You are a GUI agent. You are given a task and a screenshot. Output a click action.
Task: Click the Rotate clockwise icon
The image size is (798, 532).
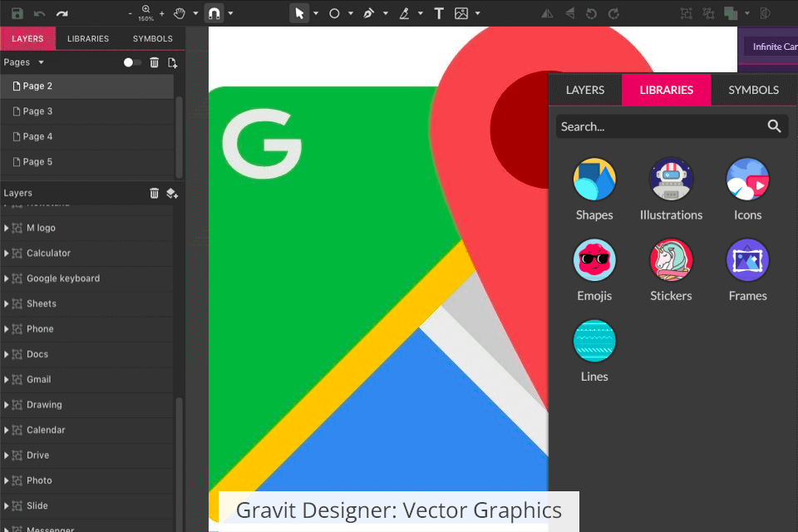(x=613, y=14)
